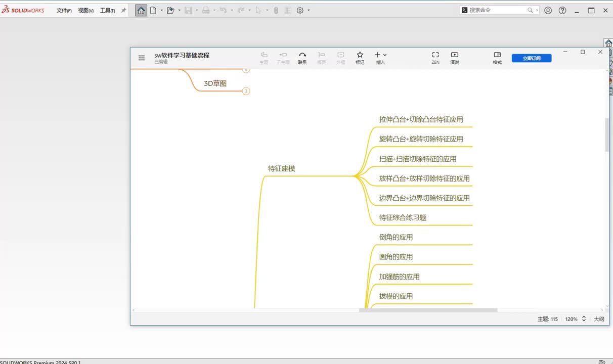Click the Rebuild traffic-light icon
Image resolution: width=613 pixels, height=364 pixels.
[x=276, y=10]
